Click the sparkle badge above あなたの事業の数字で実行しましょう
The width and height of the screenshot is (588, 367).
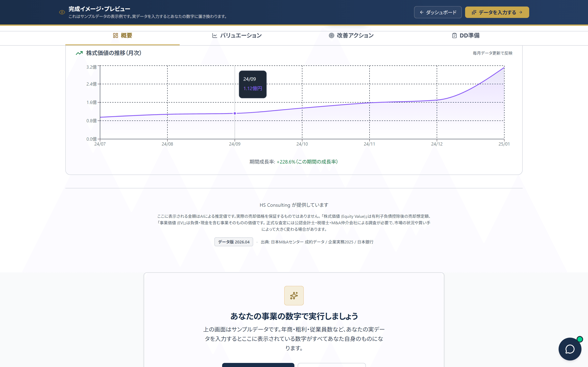(x=294, y=295)
